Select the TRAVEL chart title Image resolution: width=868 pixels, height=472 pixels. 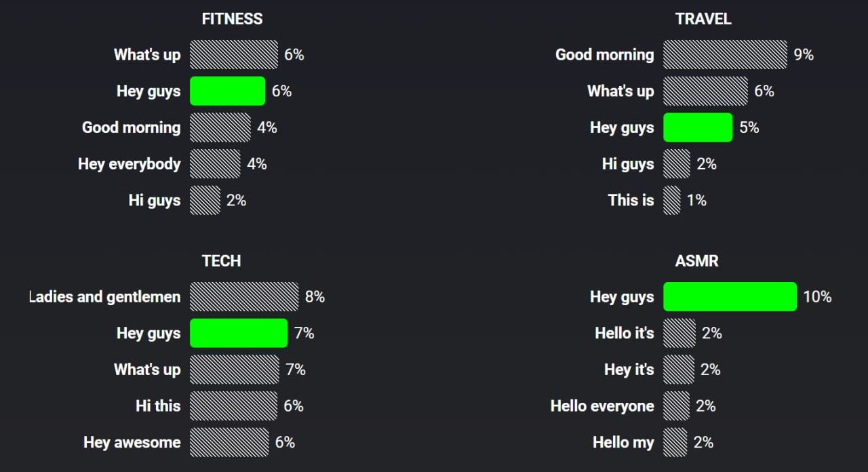tap(703, 19)
